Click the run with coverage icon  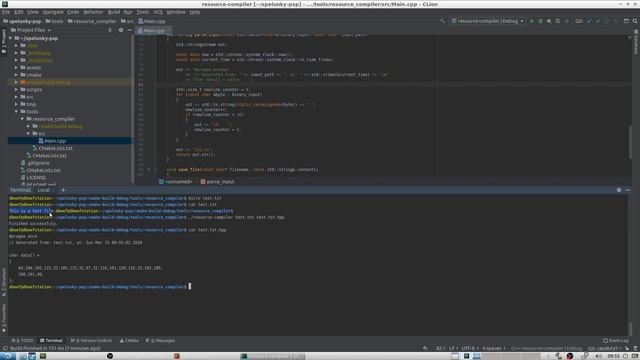pyautogui.click(x=549, y=21)
